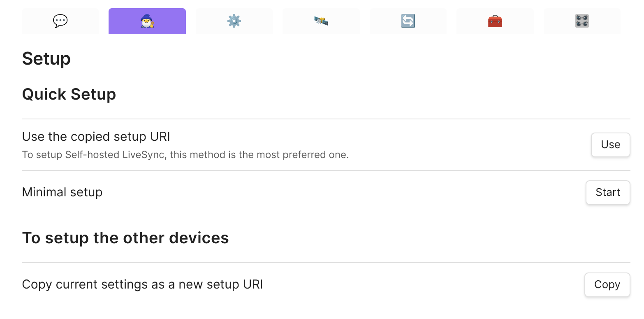Copy current settings as new setup URI
This screenshot has height=319, width=644.
(x=607, y=284)
